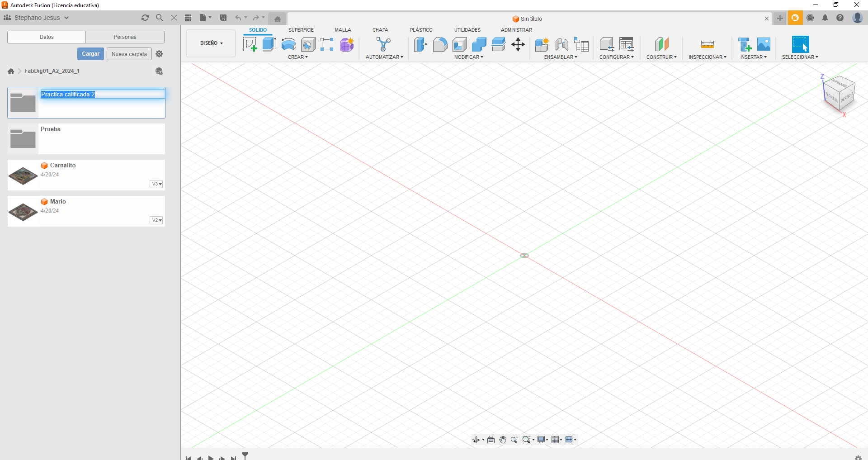The height and width of the screenshot is (460, 868).
Task: Activate the Select window tool
Action: 800,44
